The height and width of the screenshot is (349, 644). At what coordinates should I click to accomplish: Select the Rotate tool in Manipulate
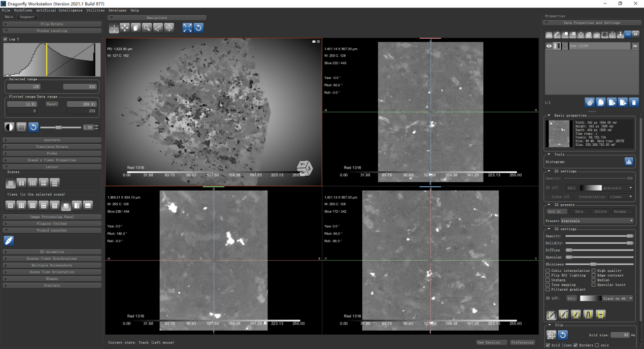coord(158,28)
